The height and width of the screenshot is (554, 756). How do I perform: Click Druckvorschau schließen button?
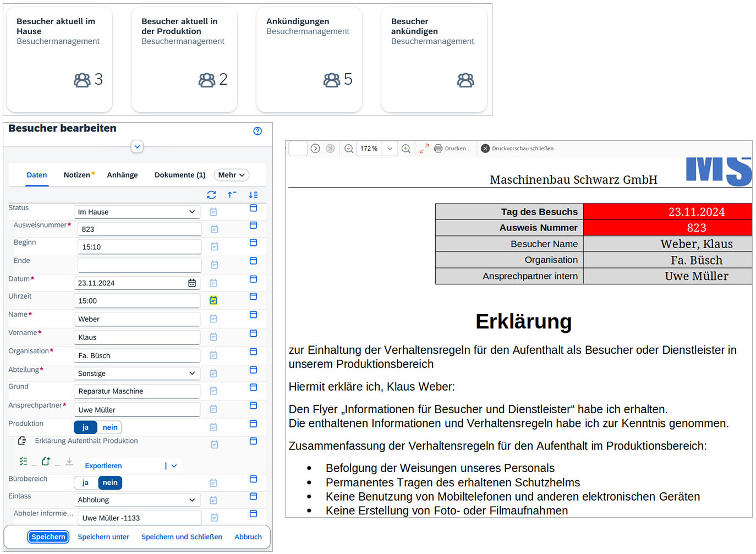(517, 149)
